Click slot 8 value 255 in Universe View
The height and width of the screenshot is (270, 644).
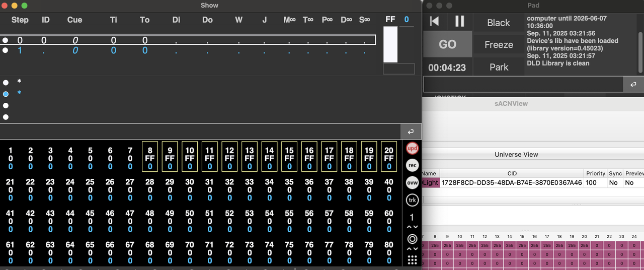click(x=434, y=245)
